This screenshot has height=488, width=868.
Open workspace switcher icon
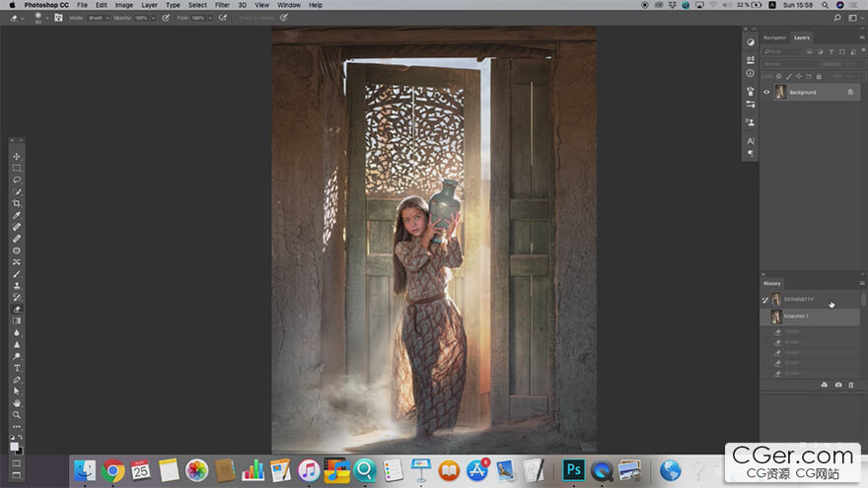852,18
